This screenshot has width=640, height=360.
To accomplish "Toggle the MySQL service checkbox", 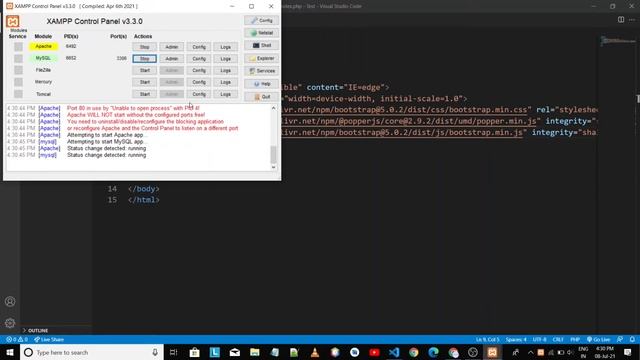I will click(x=18, y=58).
